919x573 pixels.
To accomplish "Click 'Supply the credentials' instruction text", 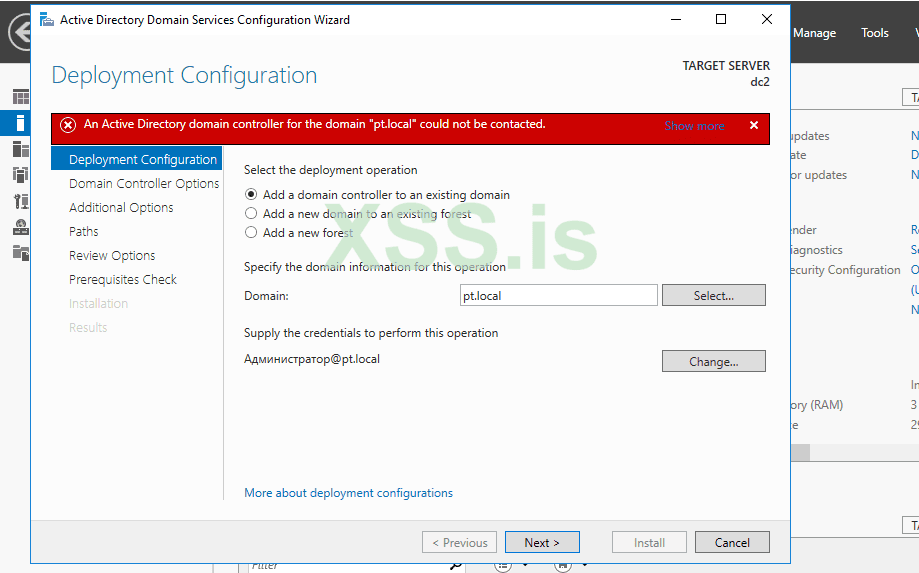I will coord(371,333).
